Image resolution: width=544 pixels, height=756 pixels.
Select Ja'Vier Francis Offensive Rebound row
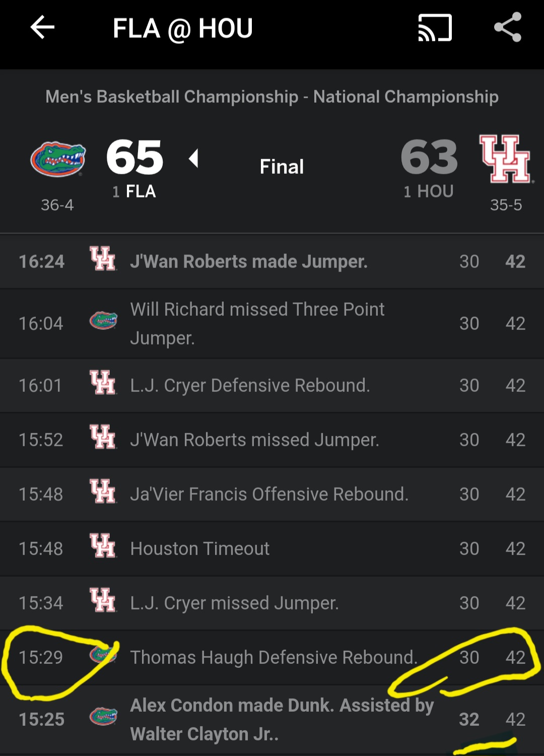pyautogui.click(x=272, y=494)
